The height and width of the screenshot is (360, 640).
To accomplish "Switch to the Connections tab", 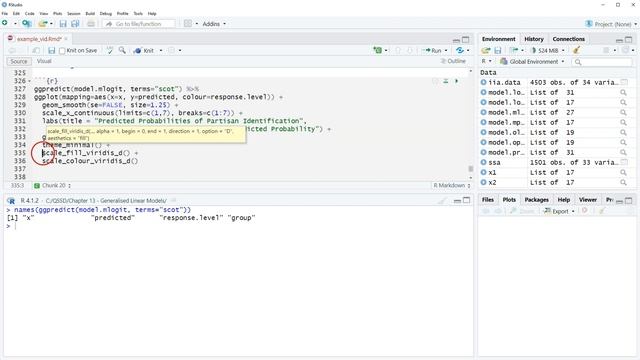I will click(x=569, y=39).
